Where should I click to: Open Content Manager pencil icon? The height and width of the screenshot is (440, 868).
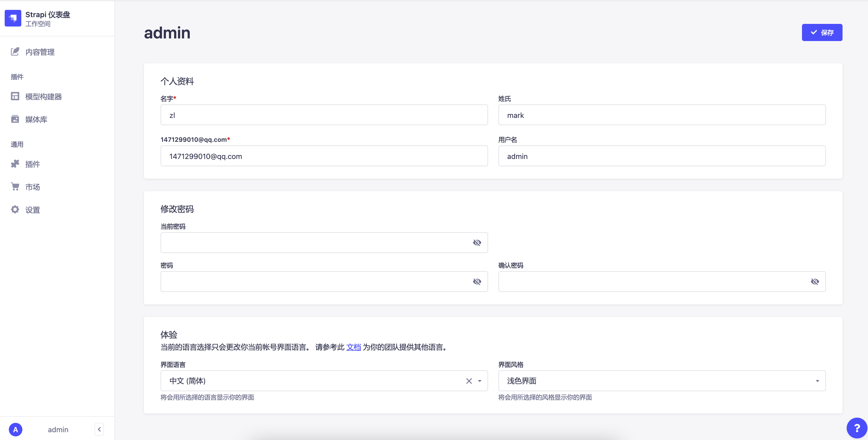coord(15,51)
